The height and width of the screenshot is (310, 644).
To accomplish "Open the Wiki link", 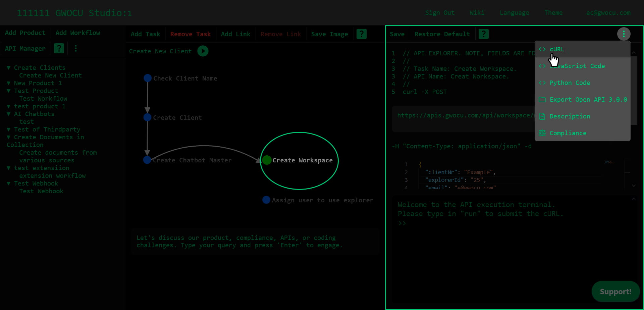I will point(477,13).
